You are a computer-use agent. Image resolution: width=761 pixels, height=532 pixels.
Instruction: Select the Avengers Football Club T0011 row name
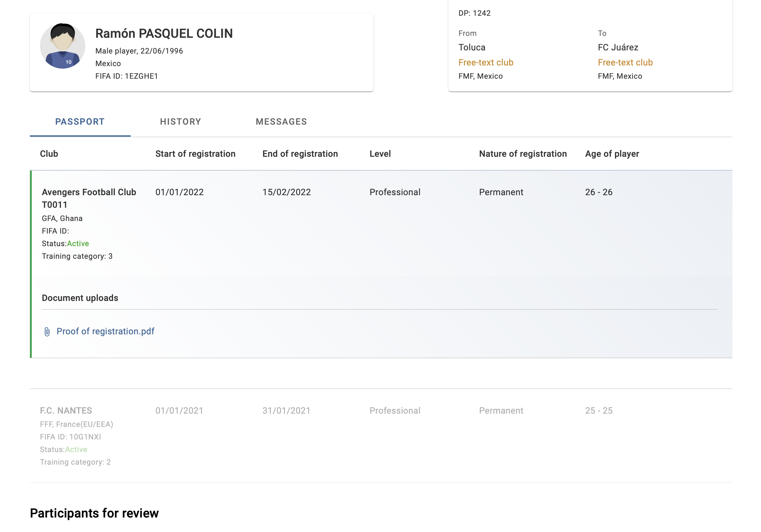click(x=89, y=198)
